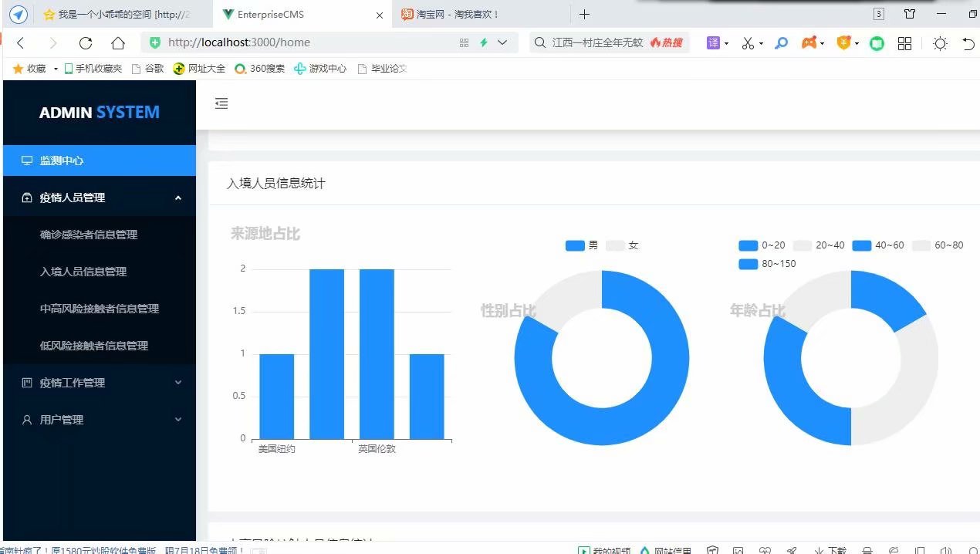The image size is (980, 554).
Task: Reload the page with the refresh icon
Action: pyautogui.click(x=86, y=43)
